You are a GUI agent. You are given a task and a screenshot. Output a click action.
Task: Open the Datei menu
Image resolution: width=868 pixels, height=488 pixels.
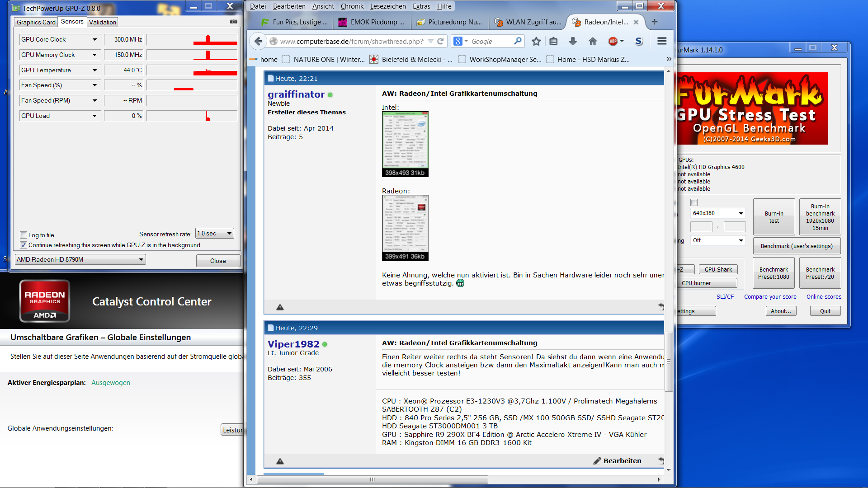[258, 6]
